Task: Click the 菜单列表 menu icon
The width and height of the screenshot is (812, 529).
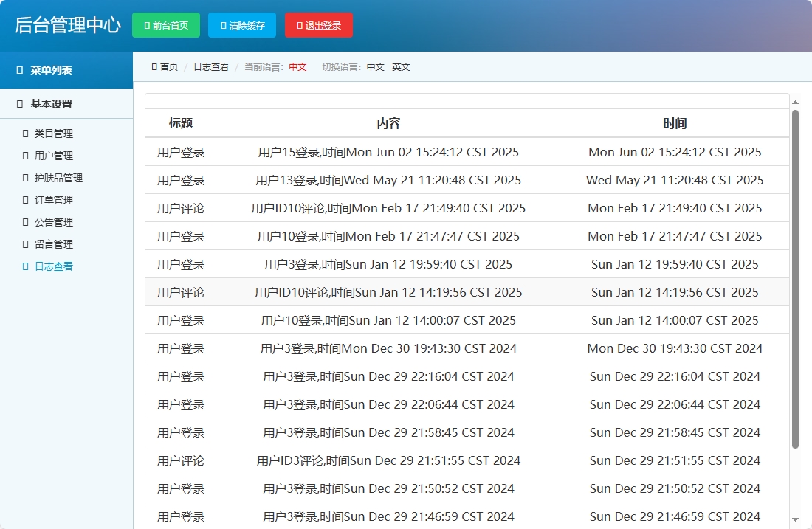Action: pyautogui.click(x=18, y=70)
